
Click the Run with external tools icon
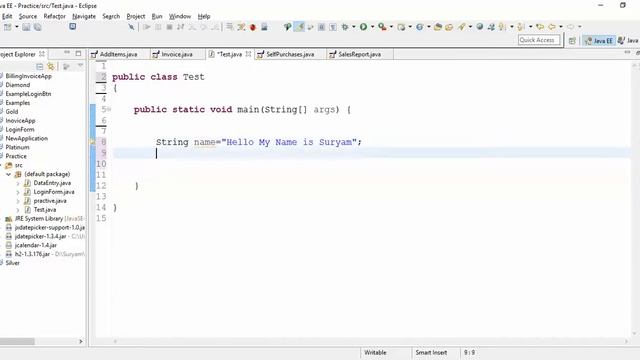(x=382, y=27)
